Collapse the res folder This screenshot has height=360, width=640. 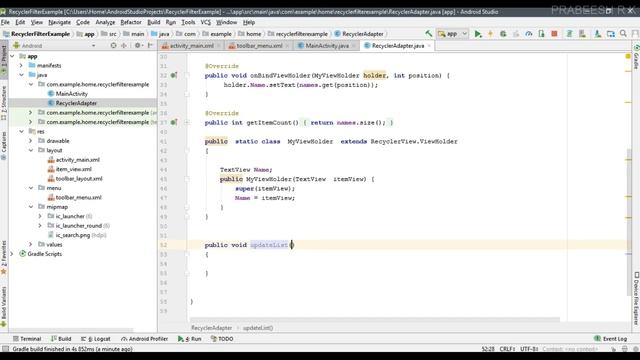(21, 131)
